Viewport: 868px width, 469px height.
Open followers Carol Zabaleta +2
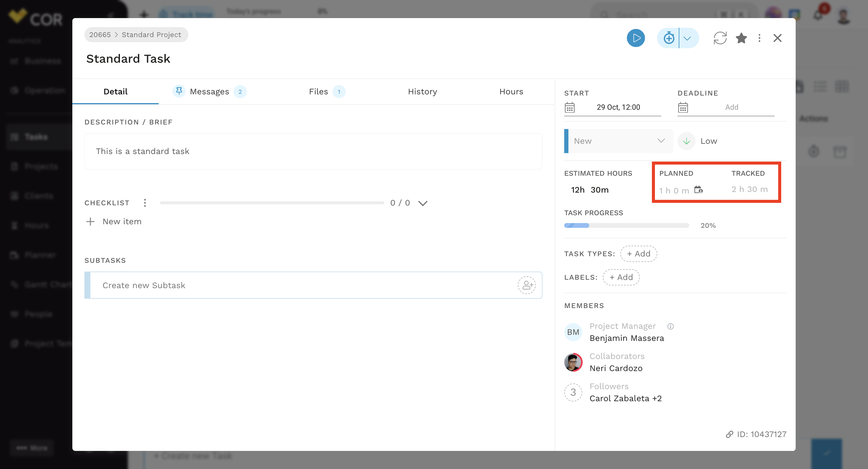(x=625, y=398)
